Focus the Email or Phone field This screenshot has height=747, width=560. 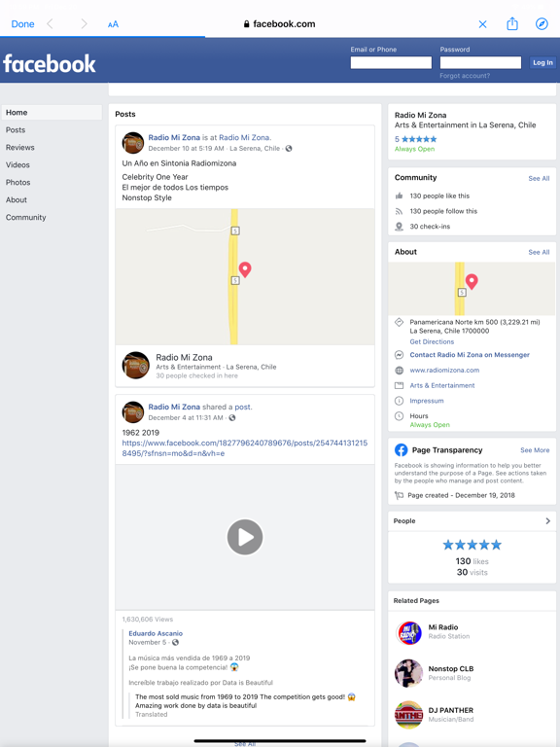coord(391,62)
